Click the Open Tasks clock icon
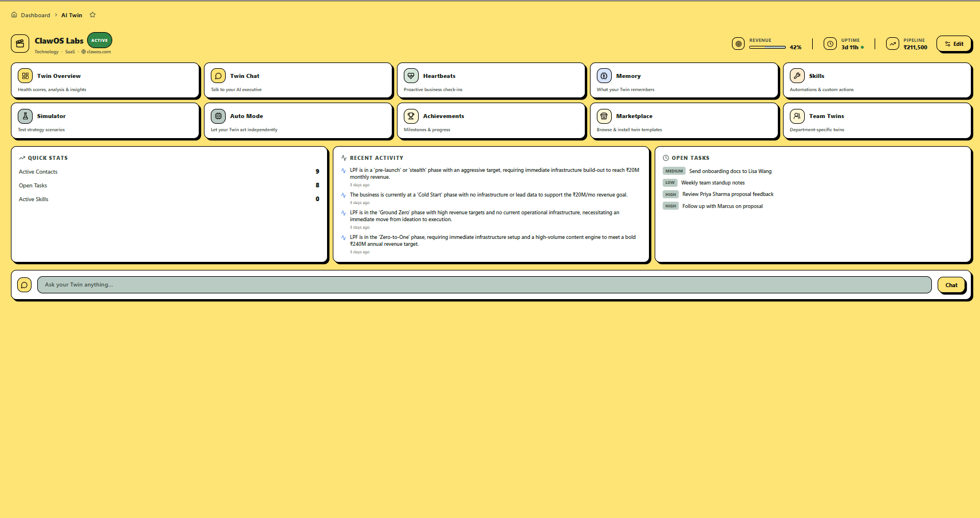The image size is (980, 518). tap(666, 158)
